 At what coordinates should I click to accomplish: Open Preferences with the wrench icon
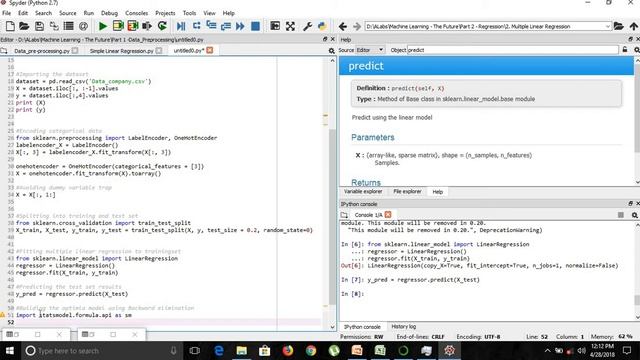(x=307, y=26)
